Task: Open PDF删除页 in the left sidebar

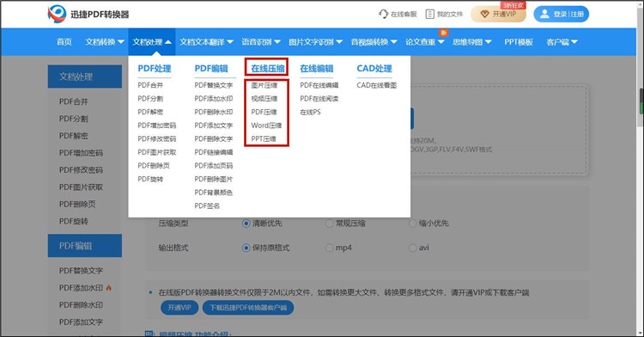Action: pos(77,205)
